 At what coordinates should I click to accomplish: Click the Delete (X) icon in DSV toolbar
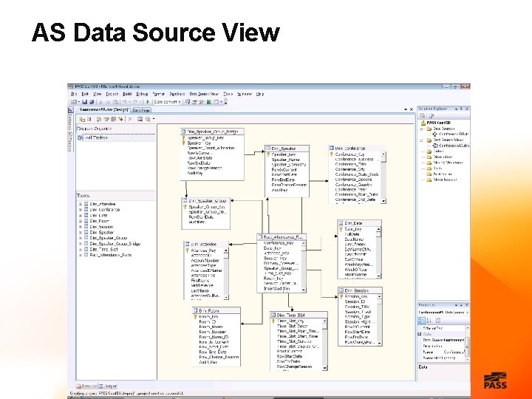(x=129, y=119)
